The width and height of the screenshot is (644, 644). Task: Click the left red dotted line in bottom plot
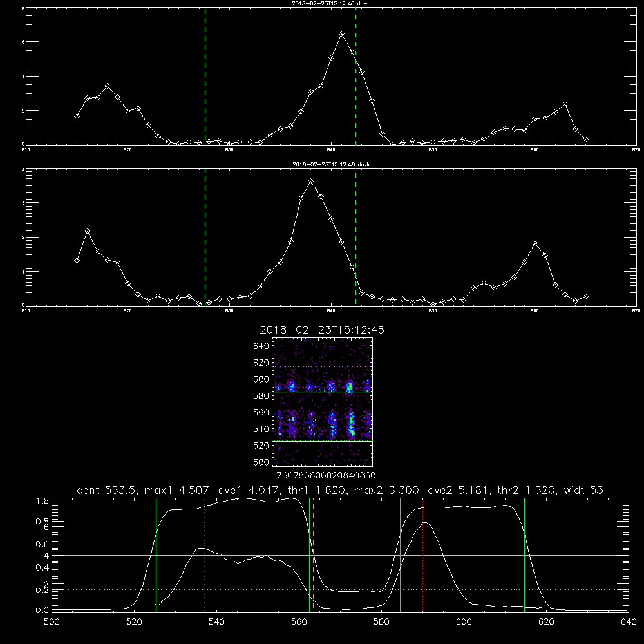pyautogui.click(x=205, y=554)
